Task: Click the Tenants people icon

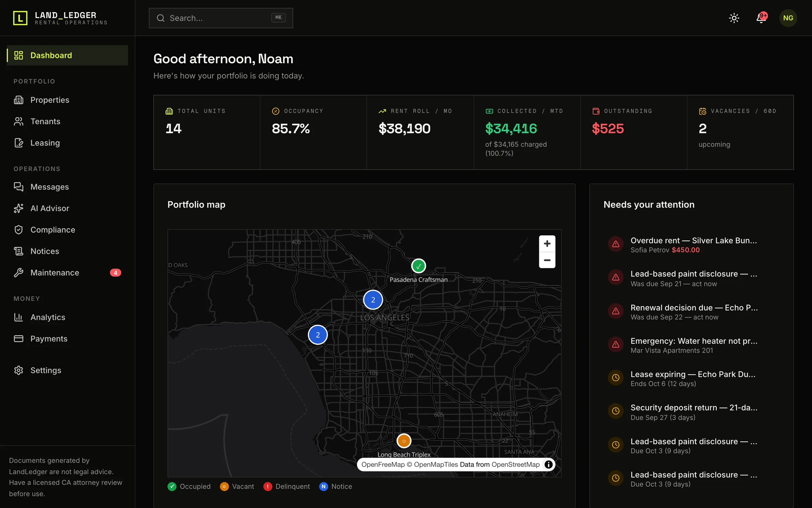Action: click(19, 121)
